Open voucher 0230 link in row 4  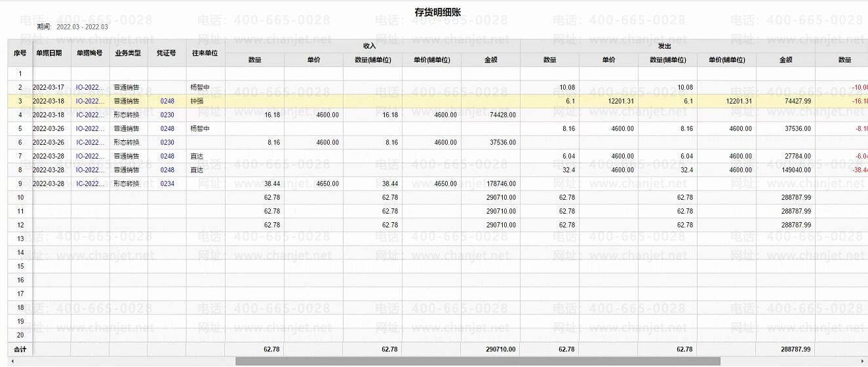coord(167,115)
